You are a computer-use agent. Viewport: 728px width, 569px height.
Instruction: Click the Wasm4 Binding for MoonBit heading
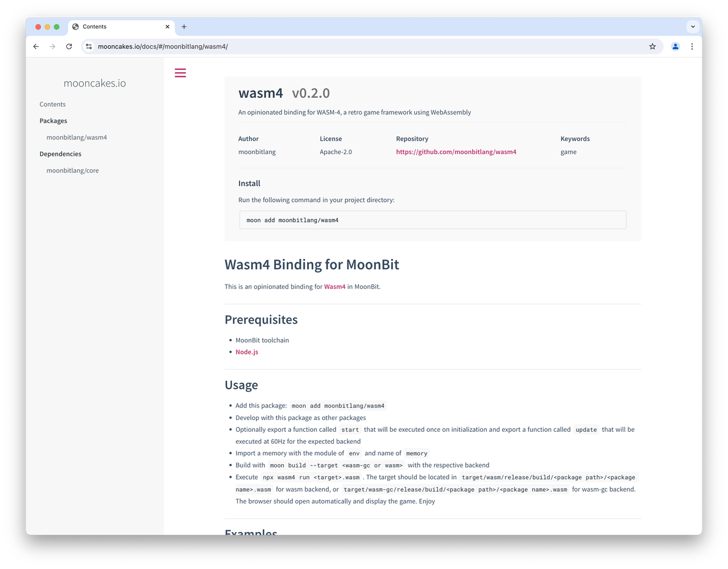(x=312, y=265)
